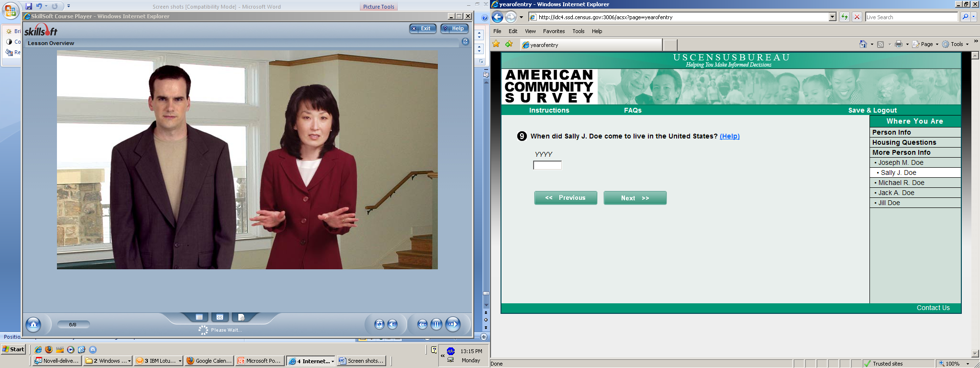
Task: Open the Windows Start menu
Action: [x=13, y=349]
